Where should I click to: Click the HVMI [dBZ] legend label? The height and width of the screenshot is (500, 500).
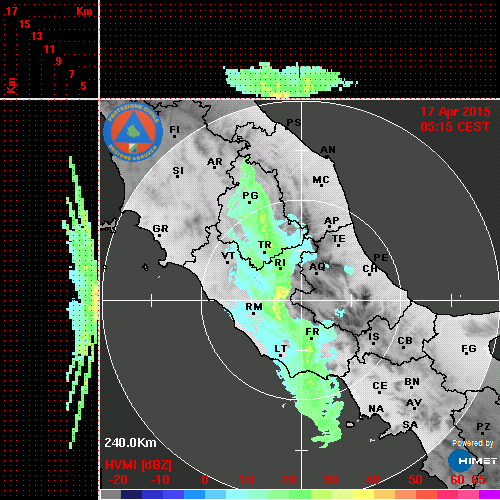pyautogui.click(x=138, y=465)
